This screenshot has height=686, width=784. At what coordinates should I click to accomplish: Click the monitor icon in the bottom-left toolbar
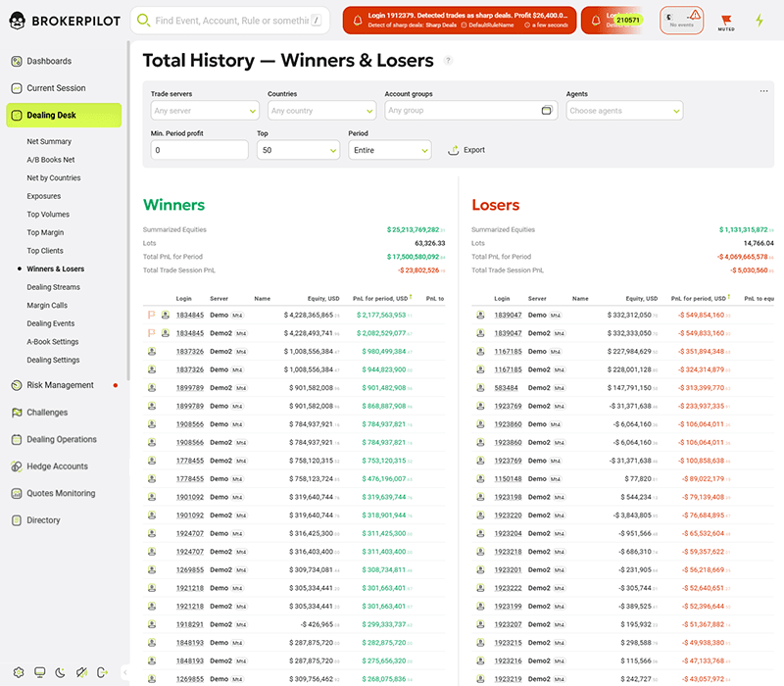pyautogui.click(x=37, y=672)
